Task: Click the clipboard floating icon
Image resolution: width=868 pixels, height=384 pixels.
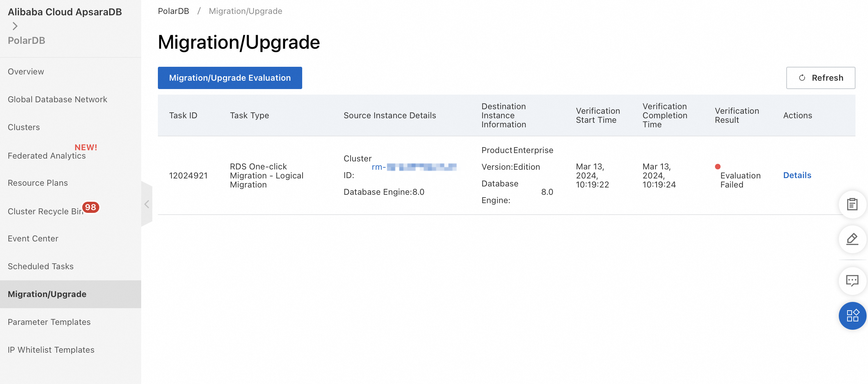Action: [852, 204]
